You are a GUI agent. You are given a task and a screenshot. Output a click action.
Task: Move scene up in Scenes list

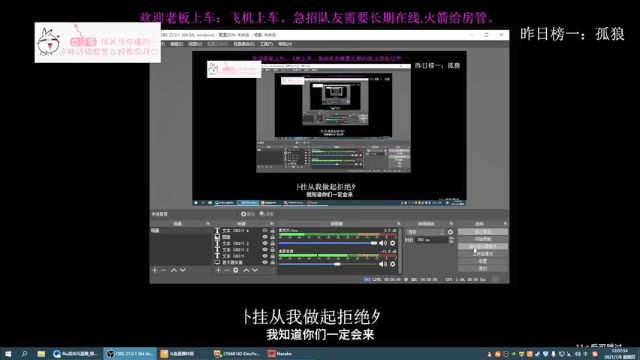coord(174,270)
